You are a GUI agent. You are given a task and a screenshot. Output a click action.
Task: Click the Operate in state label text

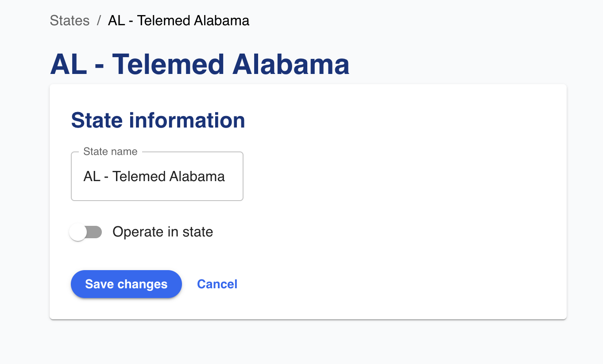tap(162, 232)
